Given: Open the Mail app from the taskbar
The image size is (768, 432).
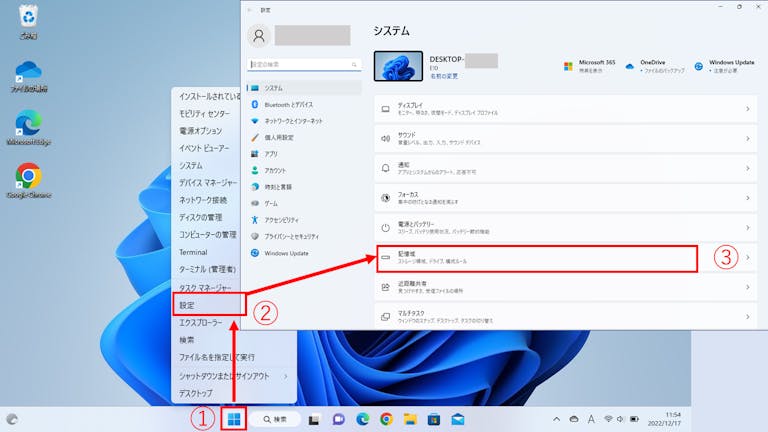Looking at the screenshot, I should [x=457, y=419].
